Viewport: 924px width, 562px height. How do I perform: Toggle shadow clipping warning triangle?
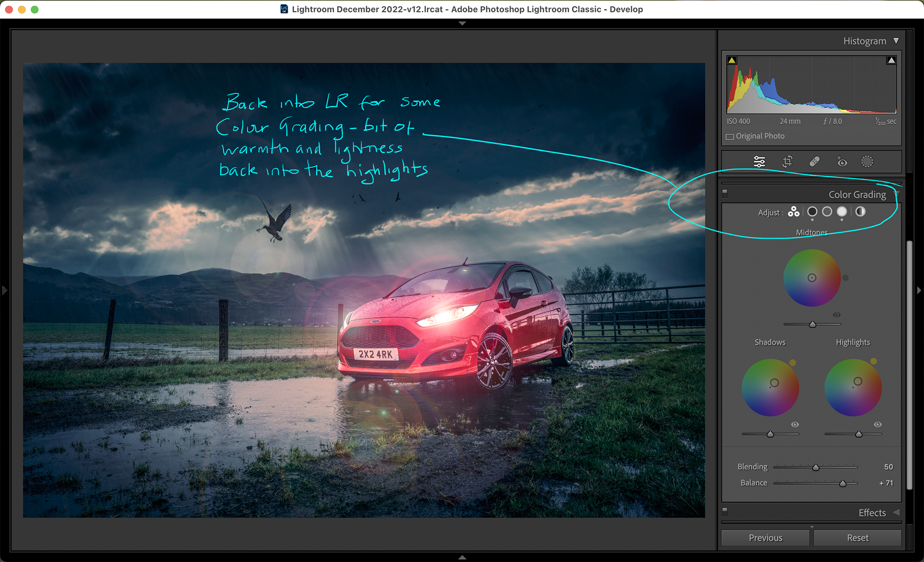tap(732, 60)
